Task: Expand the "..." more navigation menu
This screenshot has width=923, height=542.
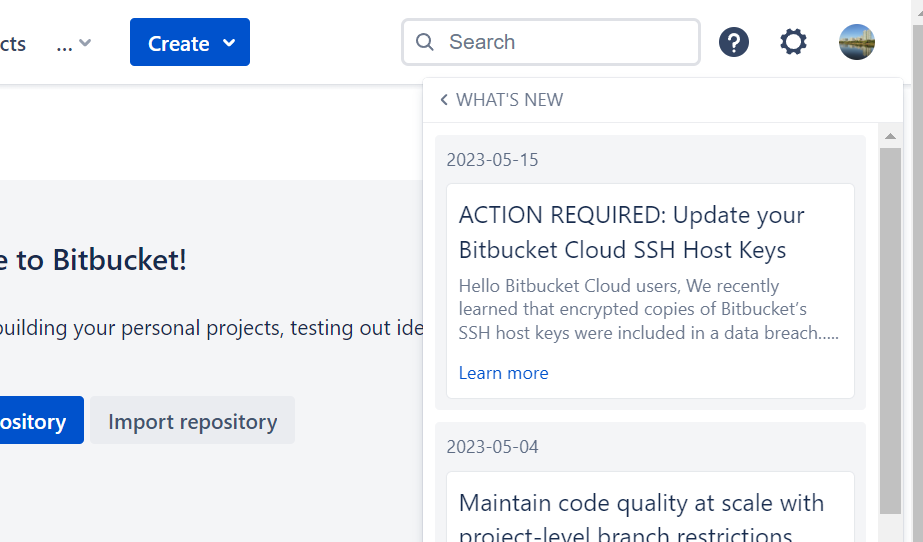Action: coord(74,44)
